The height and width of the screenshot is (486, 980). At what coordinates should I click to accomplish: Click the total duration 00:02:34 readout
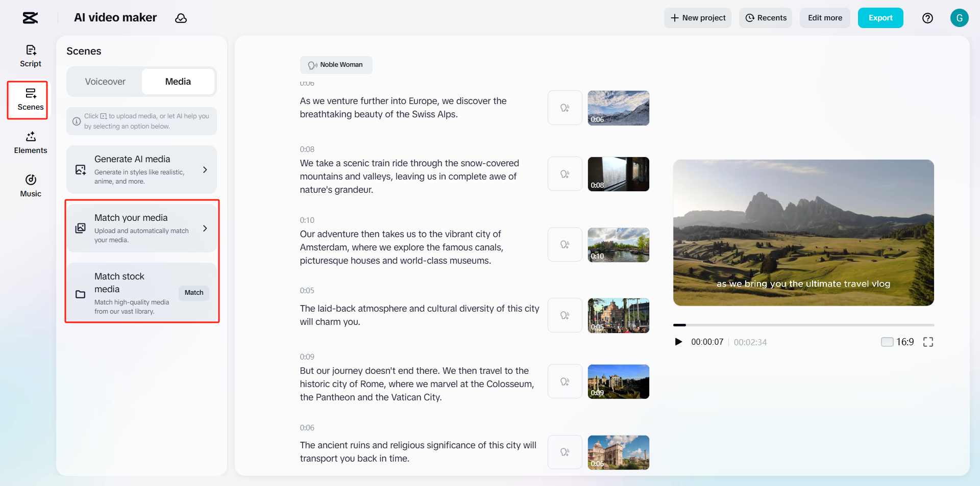click(750, 342)
